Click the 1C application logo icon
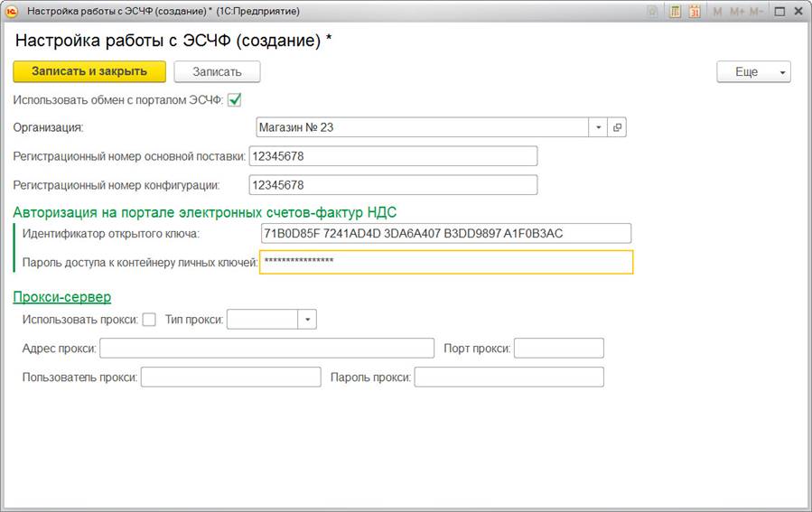This screenshot has width=812, height=512. (x=12, y=12)
